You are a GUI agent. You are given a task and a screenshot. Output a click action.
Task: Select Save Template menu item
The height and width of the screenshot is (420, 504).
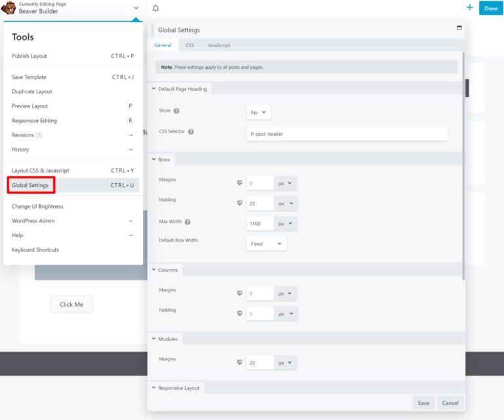pos(73,77)
